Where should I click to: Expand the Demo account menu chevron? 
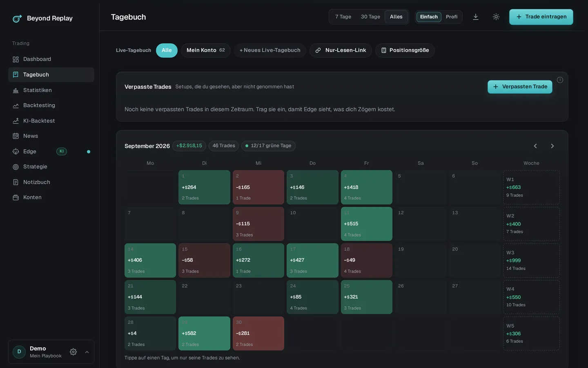click(x=87, y=352)
